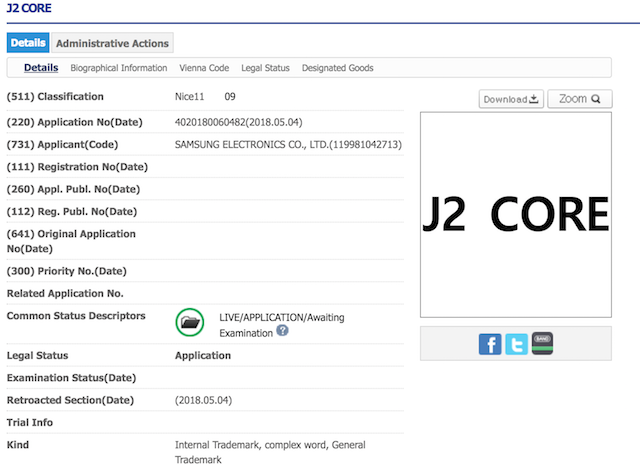The height and width of the screenshot is (465, 640).
Task: Download the trademark image
Action: coord(510,99)
